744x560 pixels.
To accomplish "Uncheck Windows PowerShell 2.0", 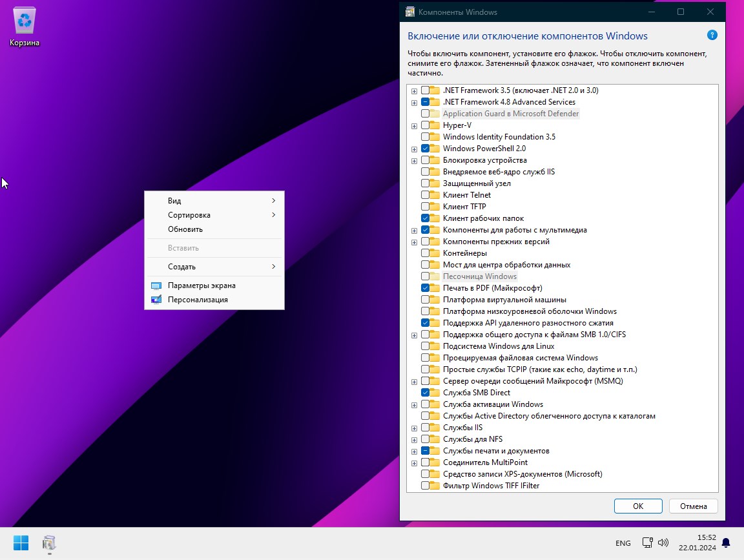I will point(425,149).
